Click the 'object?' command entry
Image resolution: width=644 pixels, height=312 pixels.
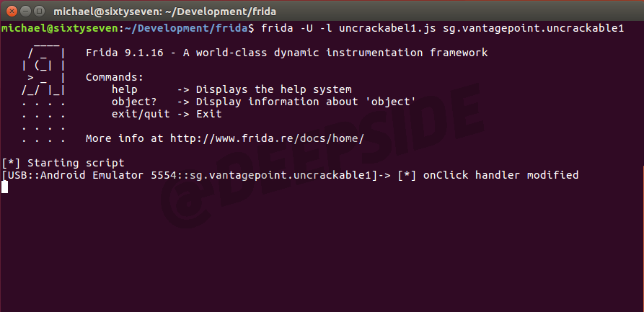pyautogui.click(x=134, y=102)
